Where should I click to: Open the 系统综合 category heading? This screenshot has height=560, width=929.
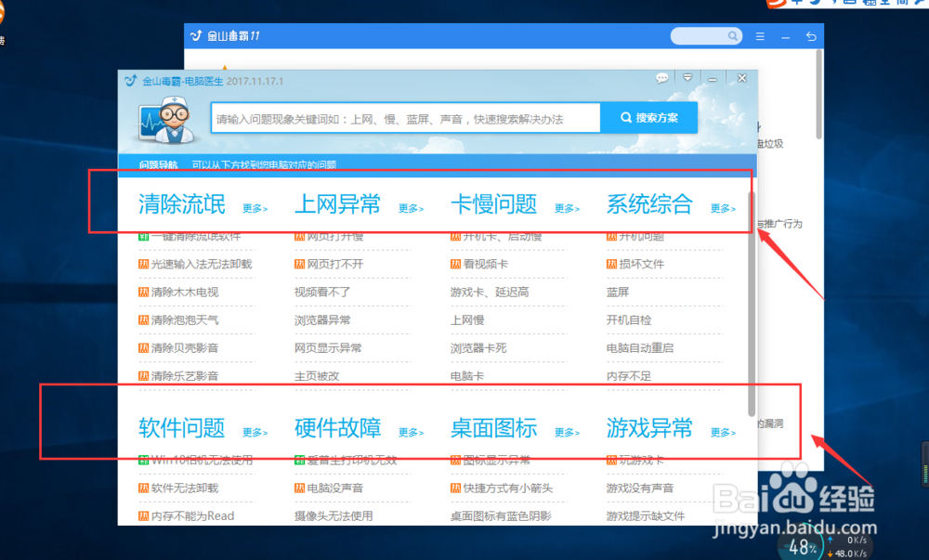(649, 204)
